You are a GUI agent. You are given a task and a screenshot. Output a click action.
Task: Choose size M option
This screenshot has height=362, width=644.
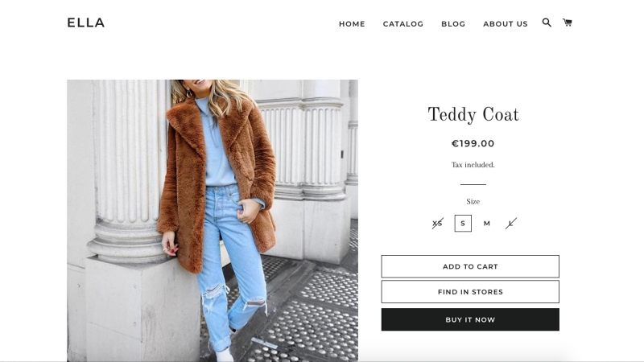487,224
